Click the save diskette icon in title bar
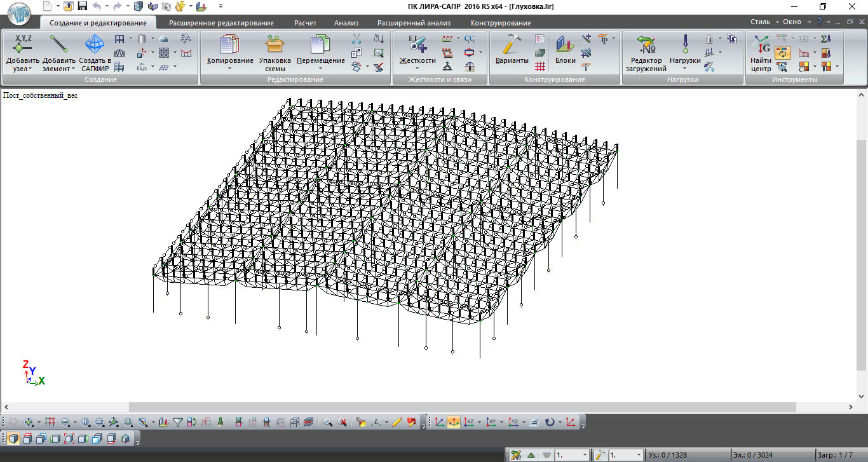This screenshot has height=462, width=868. click(x=82, y=6)
